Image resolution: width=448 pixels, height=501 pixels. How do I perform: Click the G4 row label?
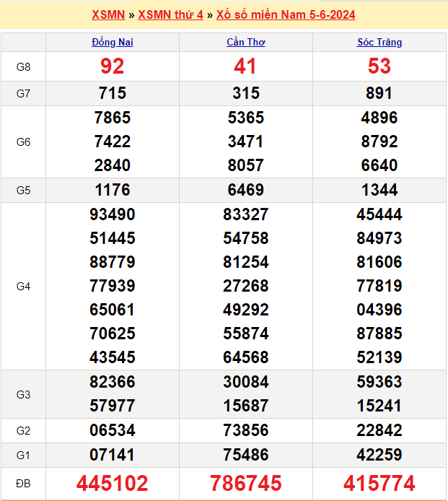[23, 286]
